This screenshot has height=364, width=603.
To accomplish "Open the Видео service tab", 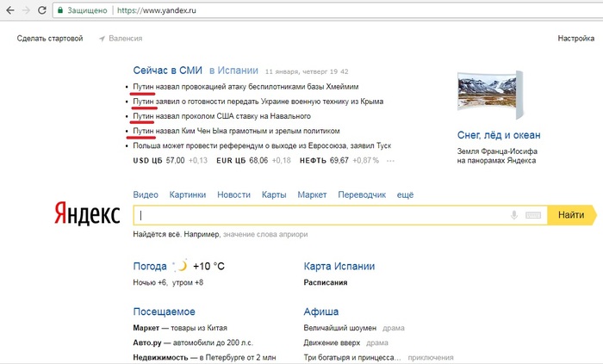I will 146,194.
